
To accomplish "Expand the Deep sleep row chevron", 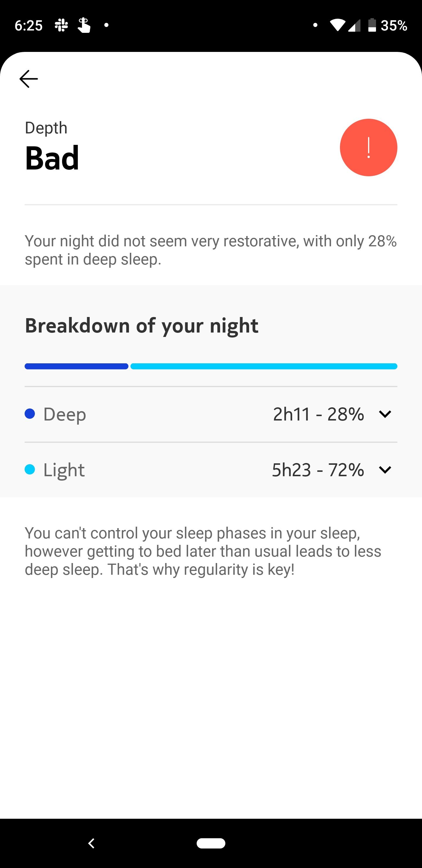I will click(384, 414).
